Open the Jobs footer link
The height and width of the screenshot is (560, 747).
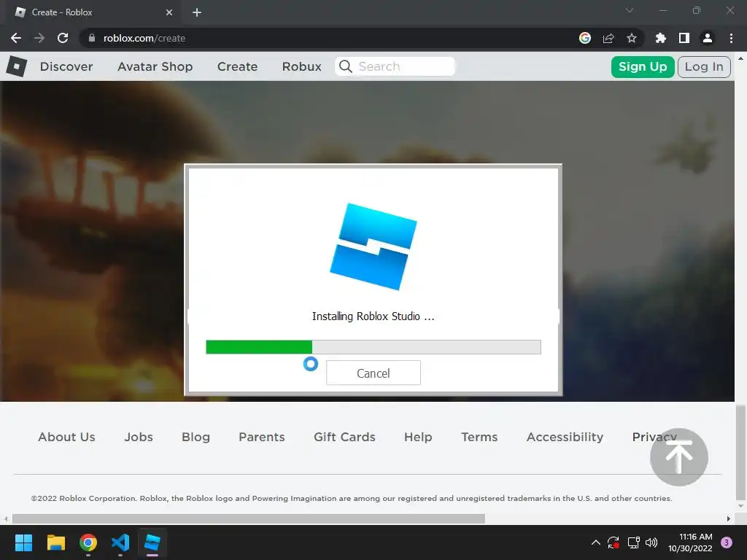139,437
